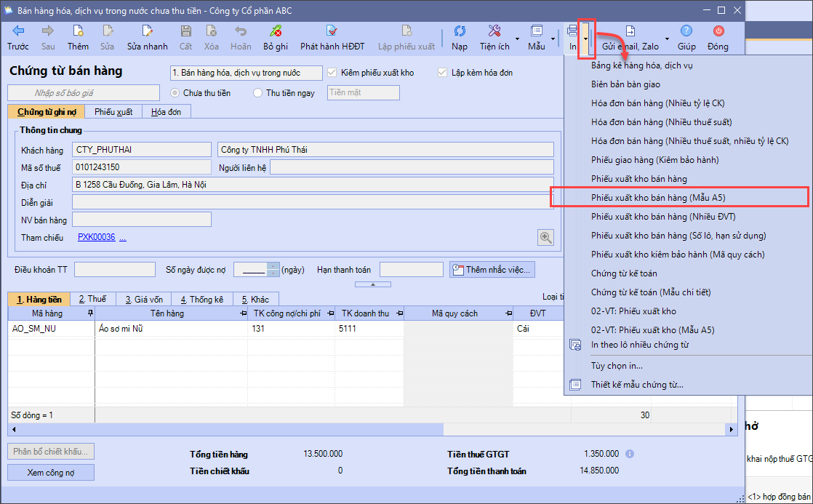Click the Xem công nợ button

tap(51, 473)
